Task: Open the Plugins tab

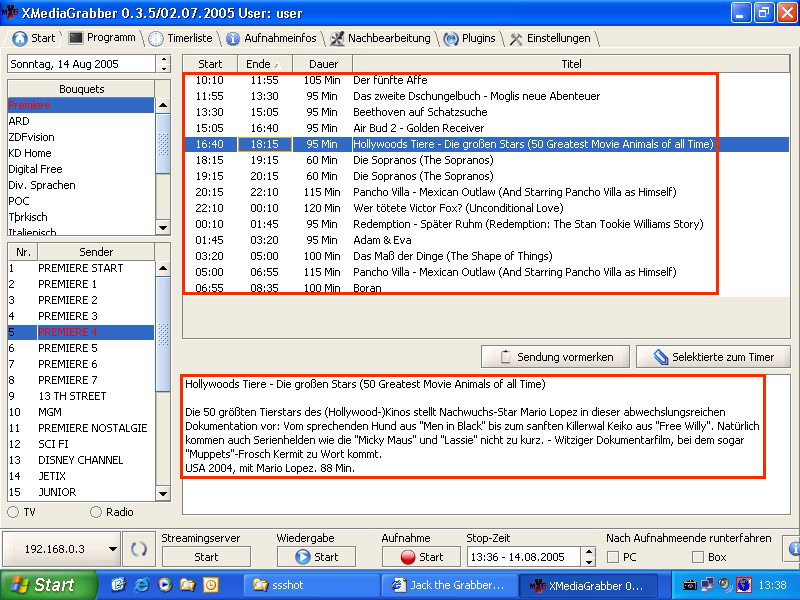Action: [x=469, y=38]
